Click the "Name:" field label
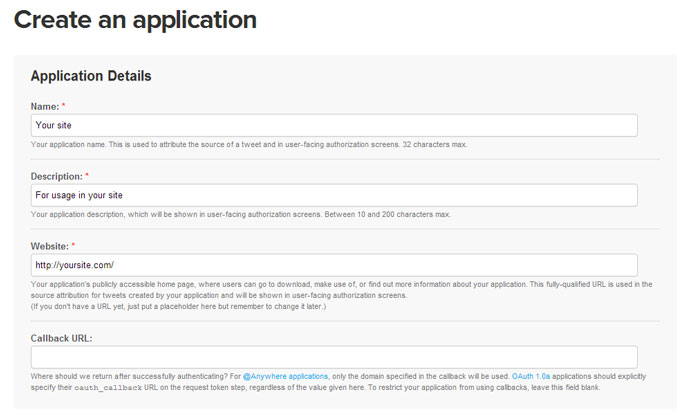690x418 pixels. tap(44, 106)
